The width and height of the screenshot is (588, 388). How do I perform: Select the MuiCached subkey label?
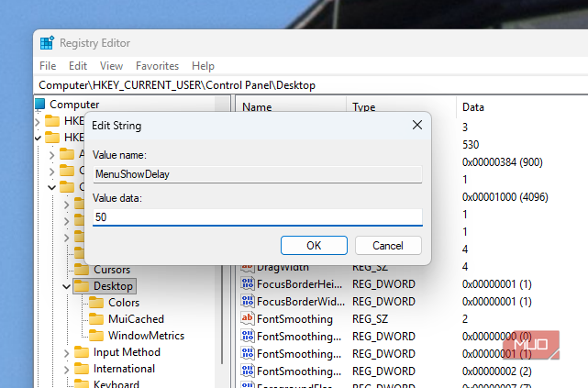pyautogui.click(x=136, y=319)
